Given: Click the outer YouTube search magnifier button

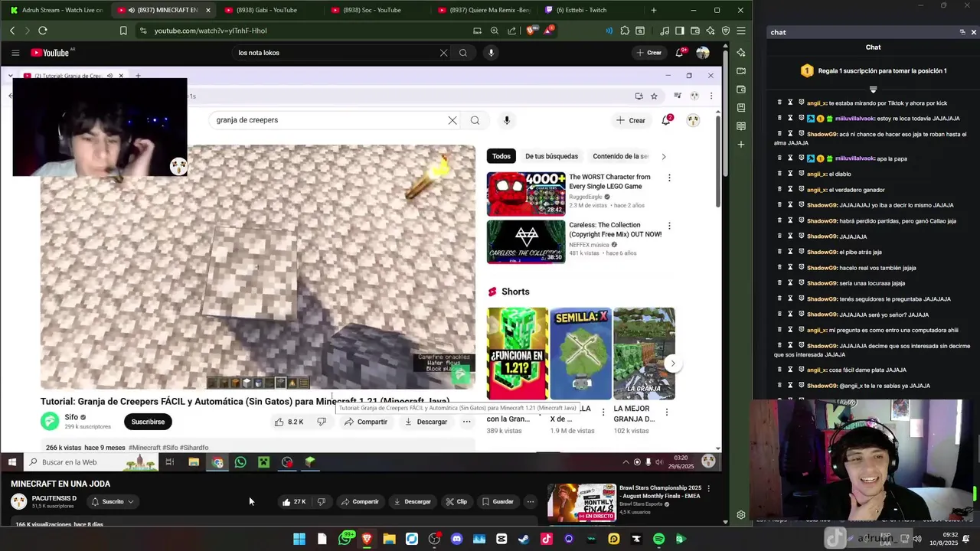Looking at the screenshot, I should pyautogui.click(x=463, y=53).
